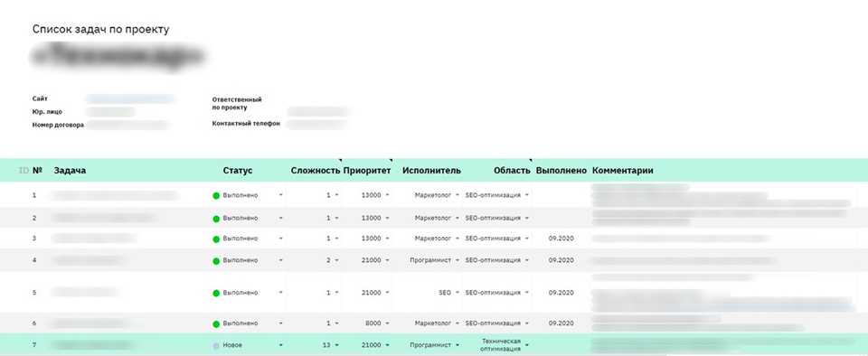Screen dimensions: 868x356
Task: Click the 'Комментарии' column header
Action: (623, 171)
